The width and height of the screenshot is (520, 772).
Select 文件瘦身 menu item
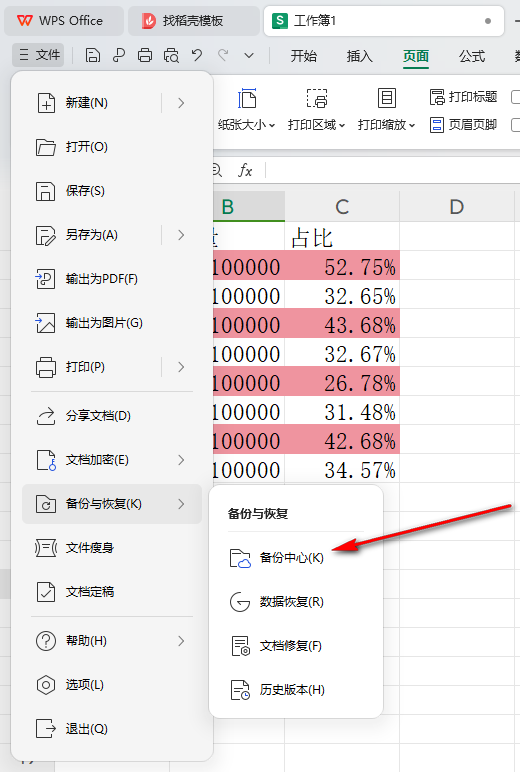pyautogui.click(x=112, y=548)
